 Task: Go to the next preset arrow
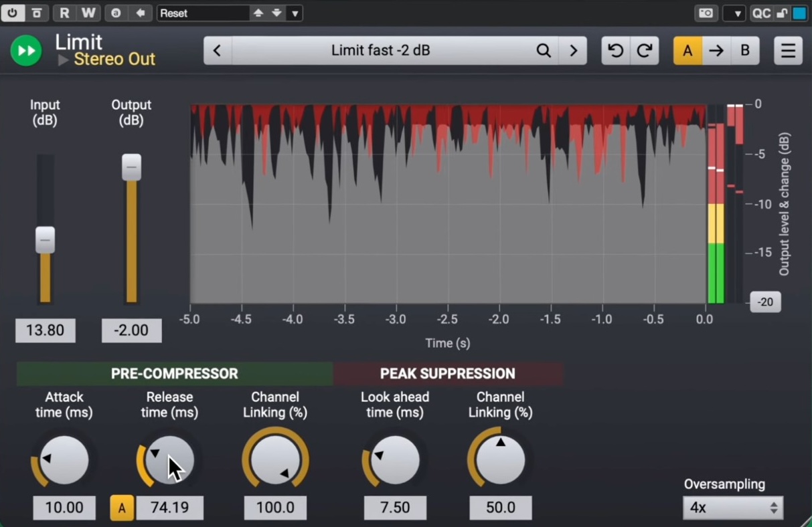pyautogui.click(x=573, y=51)
